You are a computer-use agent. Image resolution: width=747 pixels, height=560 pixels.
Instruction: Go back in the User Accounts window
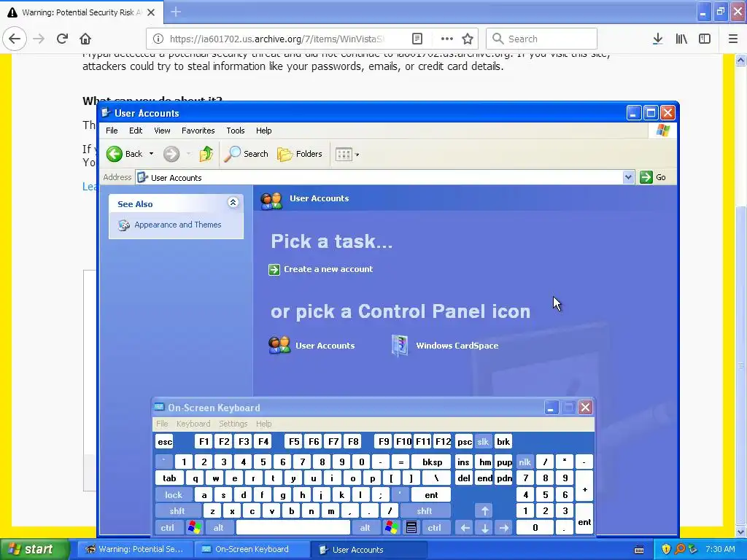pyautogui.click(x=124, y=154)
